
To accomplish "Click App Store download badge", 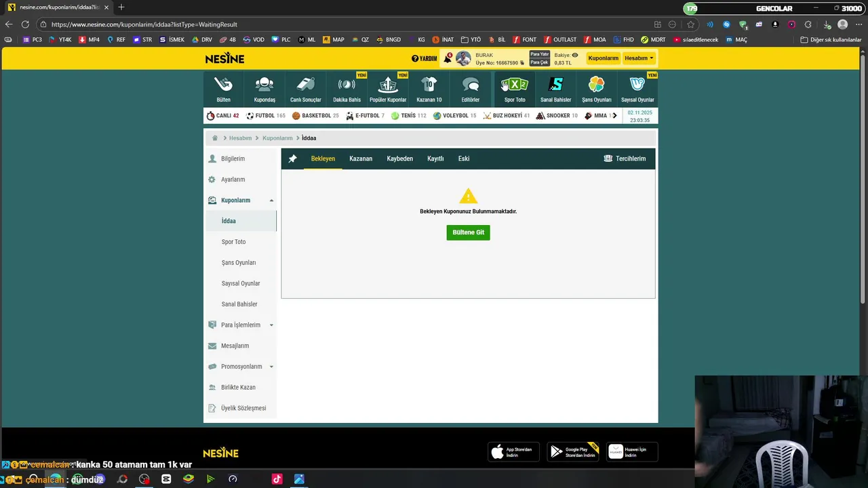I will [513, 452].
